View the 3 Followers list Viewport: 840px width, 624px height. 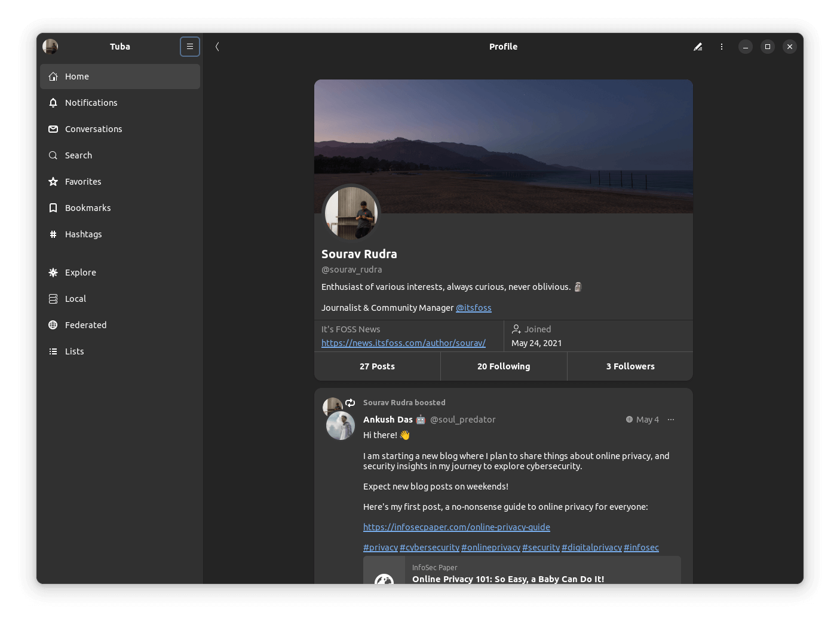[630, 366]
